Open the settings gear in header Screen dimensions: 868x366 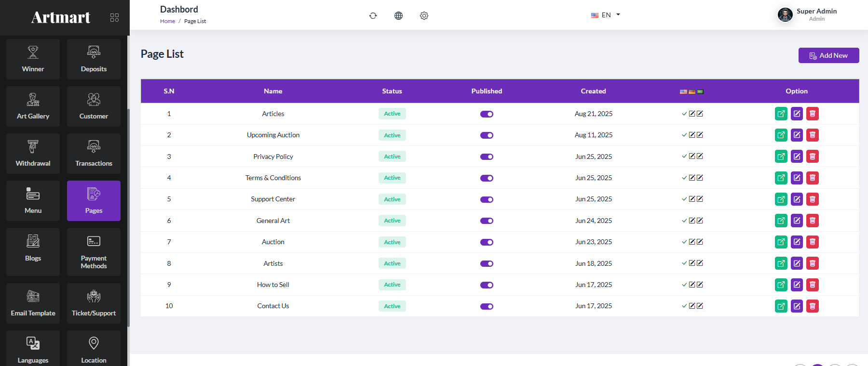(424, 15)
